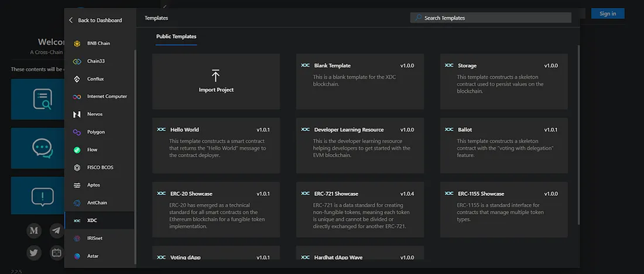The height and width of the screenshot is (274, 644).
Task: Select Aptos in the chain list
Action: 100,186
